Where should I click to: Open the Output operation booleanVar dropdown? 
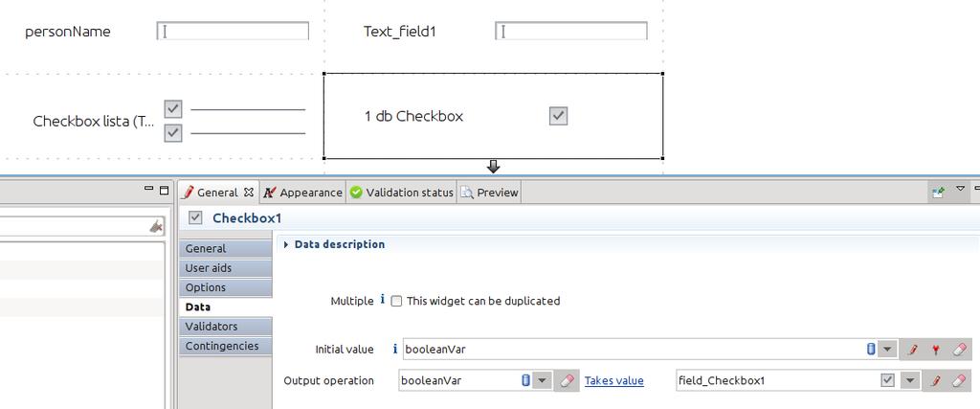(543, 381)
